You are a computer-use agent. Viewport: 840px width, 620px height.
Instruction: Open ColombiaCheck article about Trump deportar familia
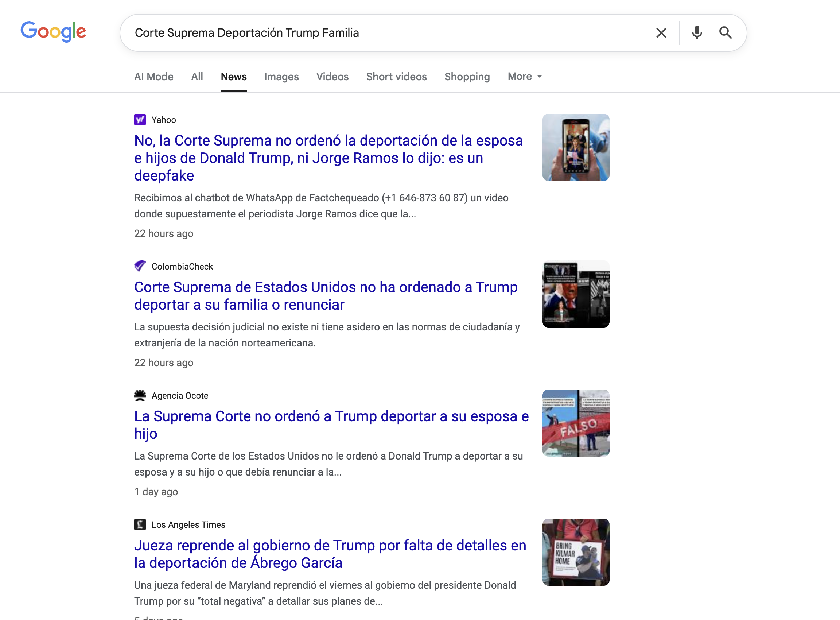326,296
